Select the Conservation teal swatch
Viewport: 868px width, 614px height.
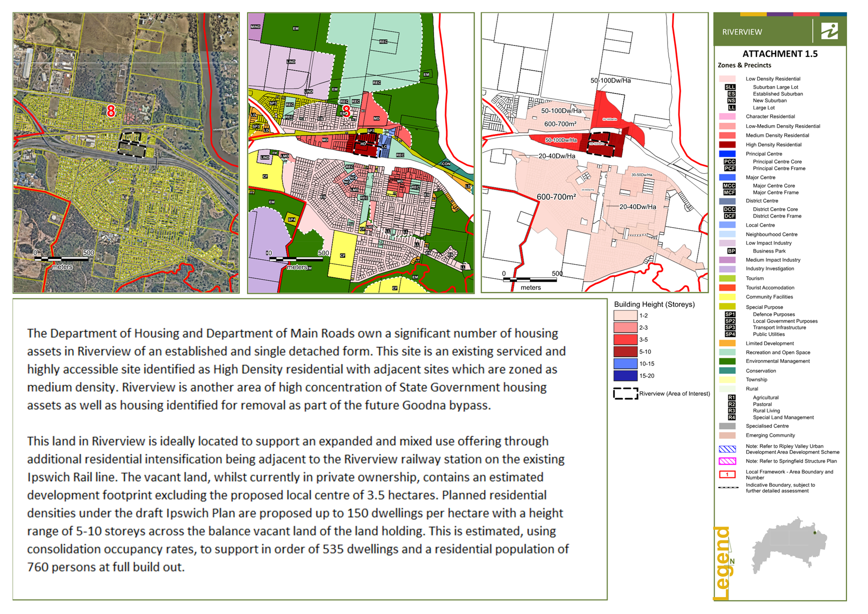[727, 371]
